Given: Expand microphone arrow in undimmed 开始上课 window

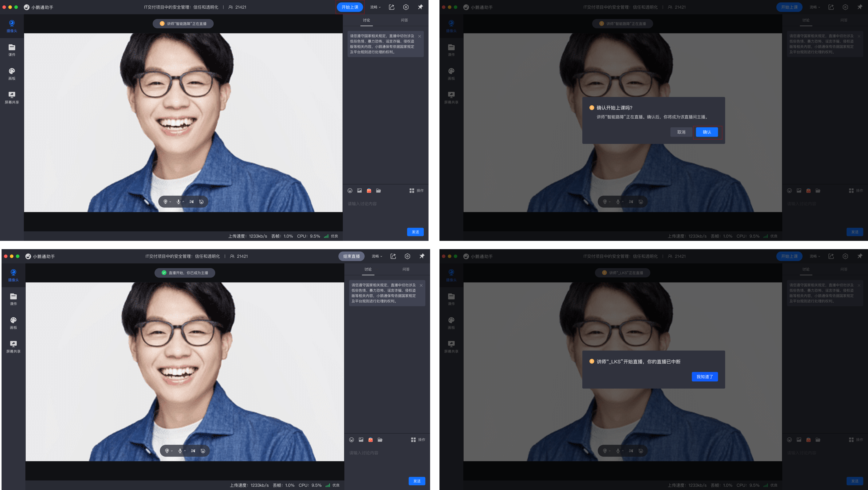Looking at the screenshot, I should (183, 202).
